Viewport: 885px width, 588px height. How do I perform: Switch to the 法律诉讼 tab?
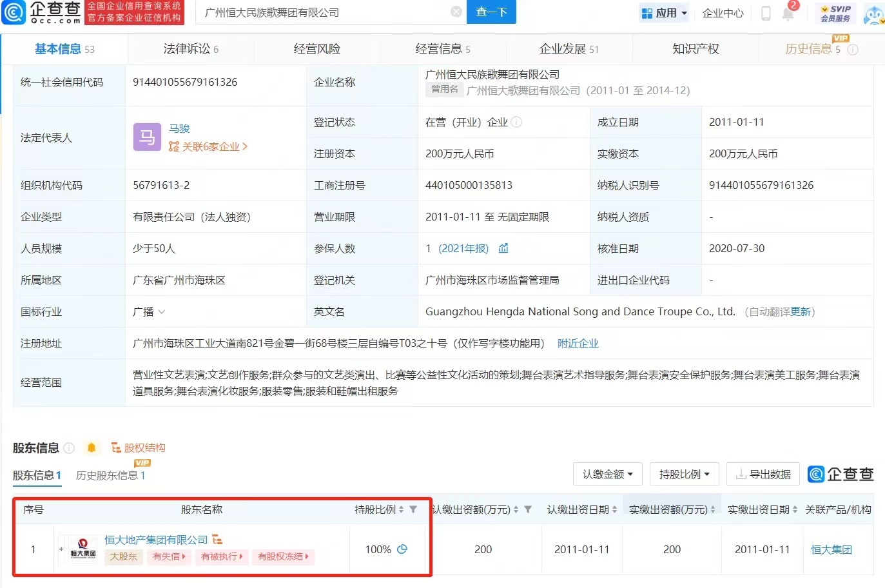191,49
